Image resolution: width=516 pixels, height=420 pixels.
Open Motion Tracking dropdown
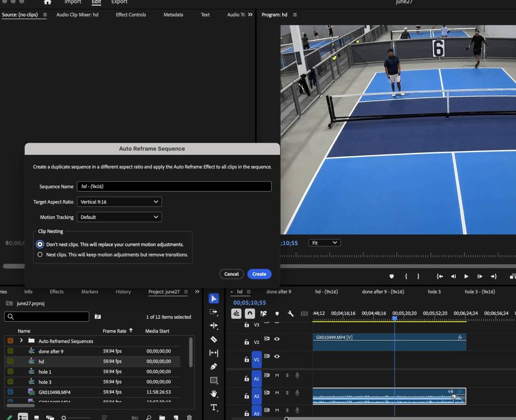(x=119, y=217)
